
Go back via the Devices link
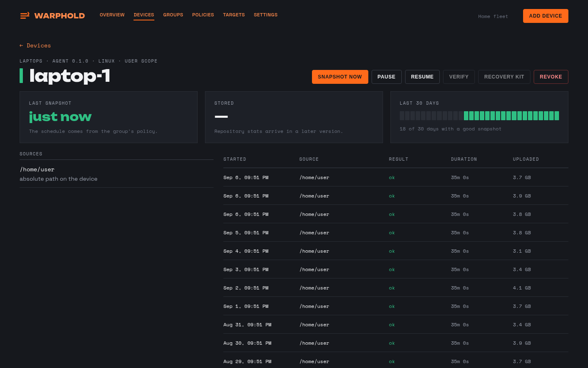click(x=35, y=45)
